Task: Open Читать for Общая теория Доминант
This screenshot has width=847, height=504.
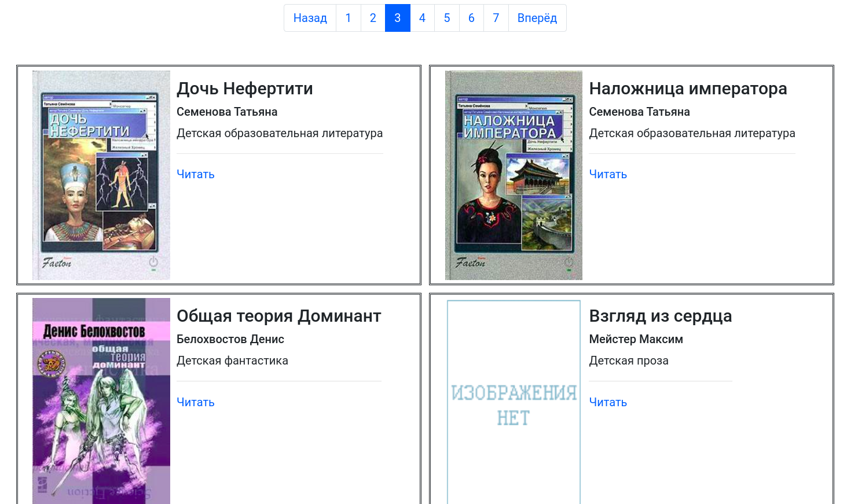Action: tap(195, 402)
